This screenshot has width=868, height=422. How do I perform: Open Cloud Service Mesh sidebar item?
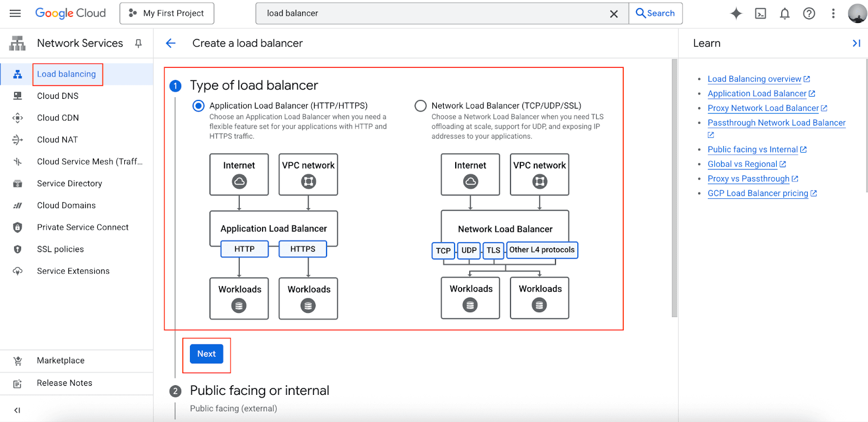coord(90,161)
